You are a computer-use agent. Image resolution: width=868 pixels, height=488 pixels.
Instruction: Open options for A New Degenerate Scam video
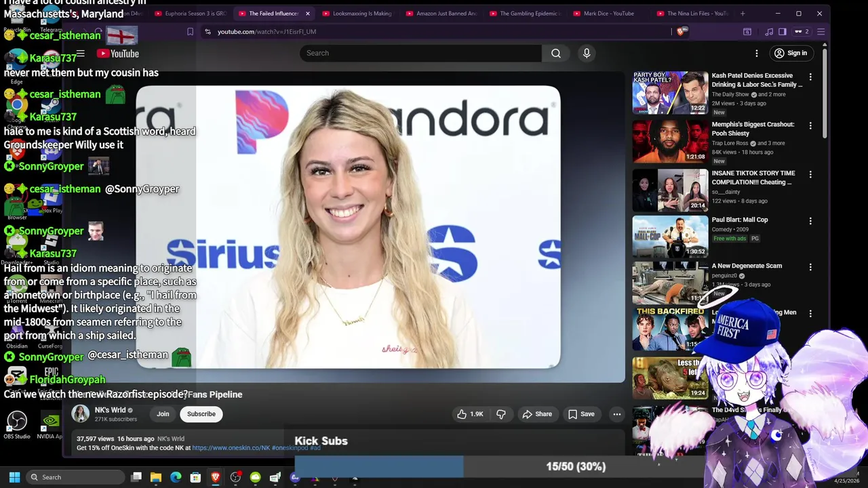[x=810, y=267]
